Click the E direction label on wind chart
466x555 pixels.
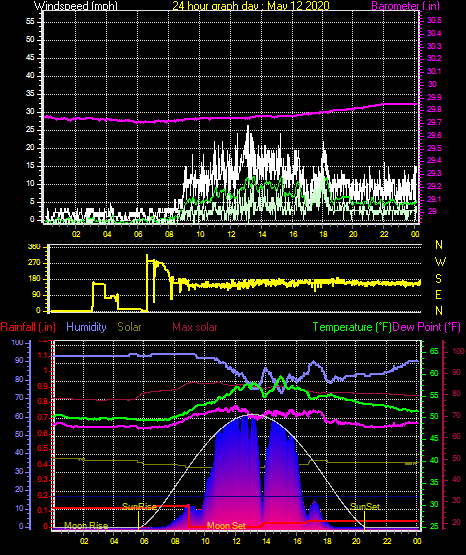[x=438, y=294]
